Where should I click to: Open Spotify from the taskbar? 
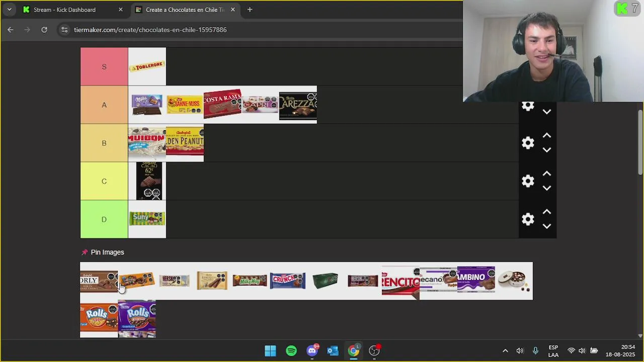click(291, 351)
